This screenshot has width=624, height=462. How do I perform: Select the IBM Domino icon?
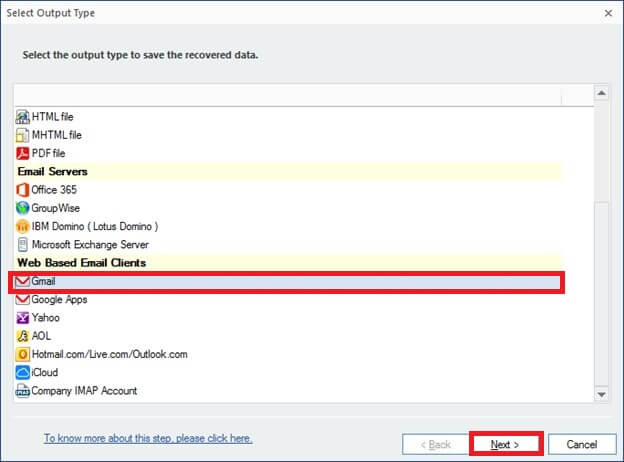(x=22, y=226)
